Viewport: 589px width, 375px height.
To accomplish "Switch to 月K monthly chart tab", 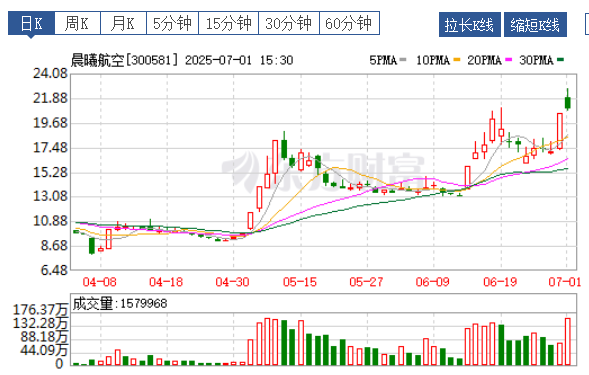I will pyautogui.click(x=123, y=23).
